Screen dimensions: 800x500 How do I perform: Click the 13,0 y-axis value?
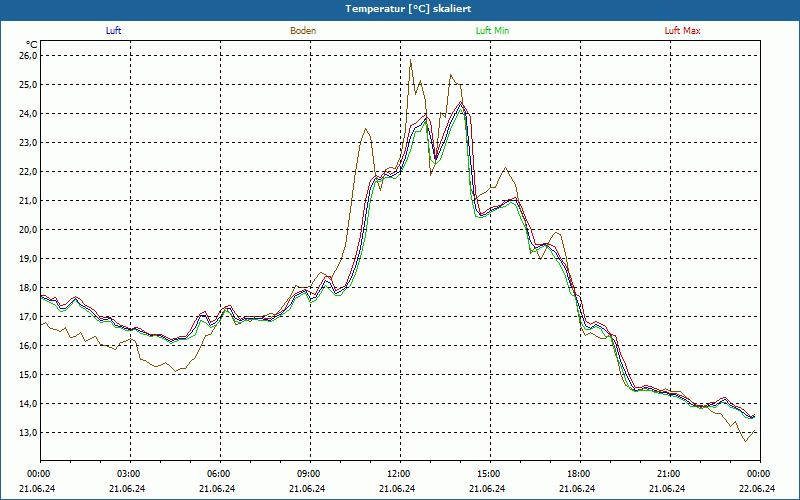(x=29, y=433)
